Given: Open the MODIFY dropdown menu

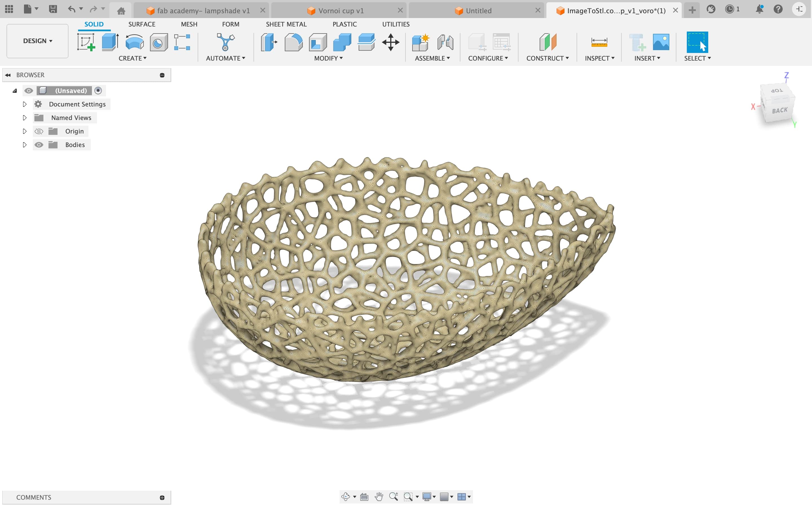Looking at the screenshot, I should tap(328, 58).
